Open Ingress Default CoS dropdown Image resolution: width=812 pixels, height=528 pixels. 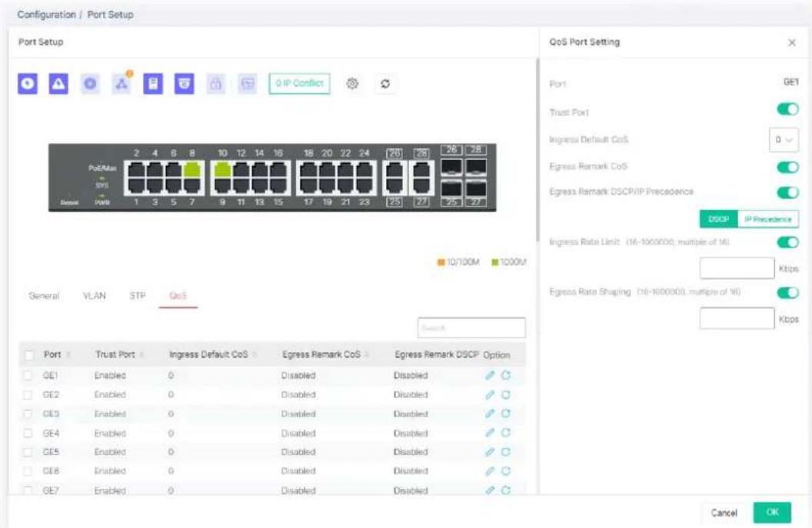tap(784, 140)
